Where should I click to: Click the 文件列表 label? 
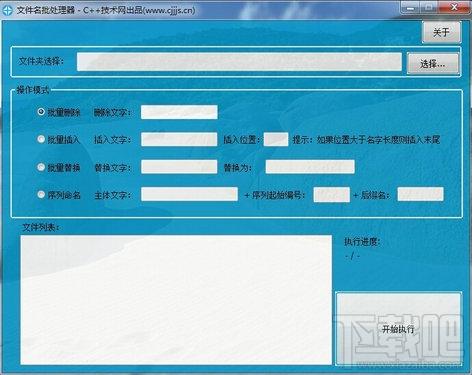click(x=40, y=228)
